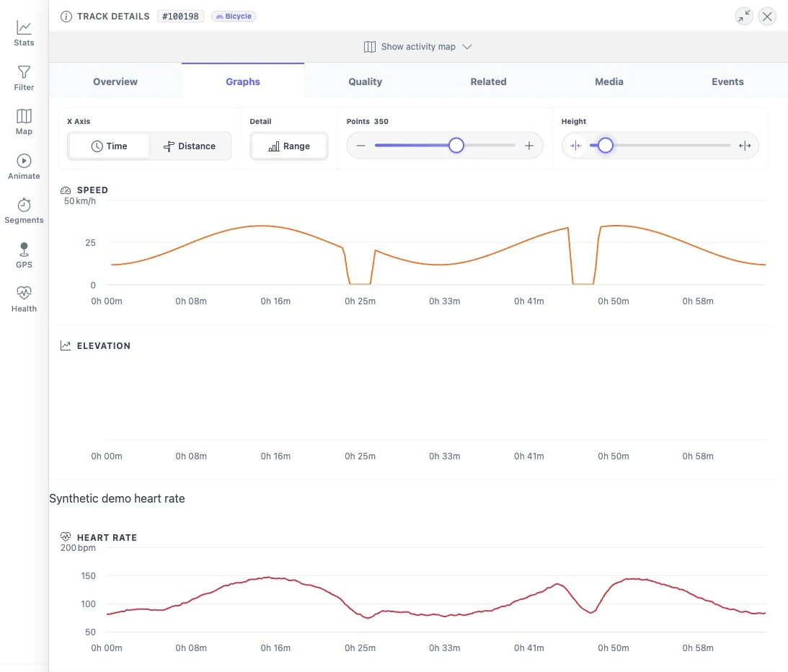Click the HEART RATE graph heading

(107, 537)
